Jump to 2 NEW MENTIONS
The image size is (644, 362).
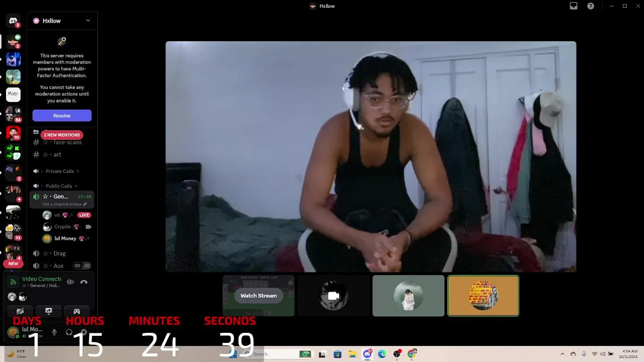click(62, 135)
